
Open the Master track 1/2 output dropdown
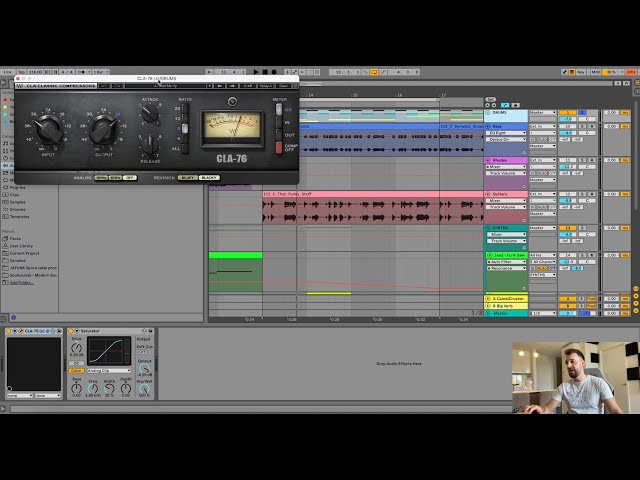(x=543, y=313)
